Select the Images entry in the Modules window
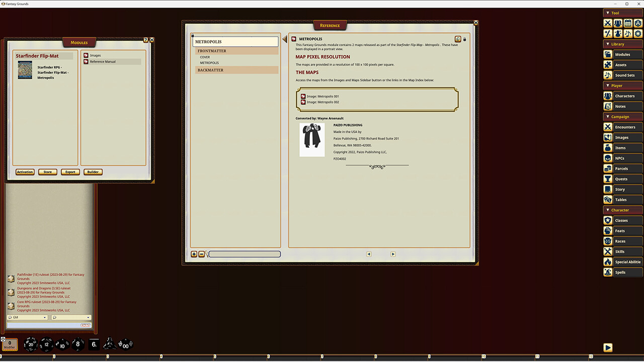Viewport: 644px width, 362px height. [x=96, y=55]
